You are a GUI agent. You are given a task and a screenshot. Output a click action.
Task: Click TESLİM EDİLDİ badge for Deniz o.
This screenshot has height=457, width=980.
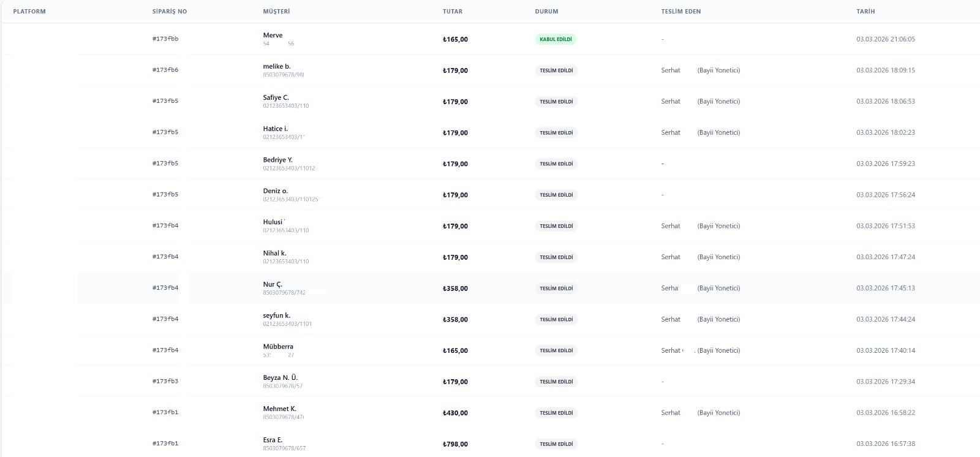(x=556, y=195)
